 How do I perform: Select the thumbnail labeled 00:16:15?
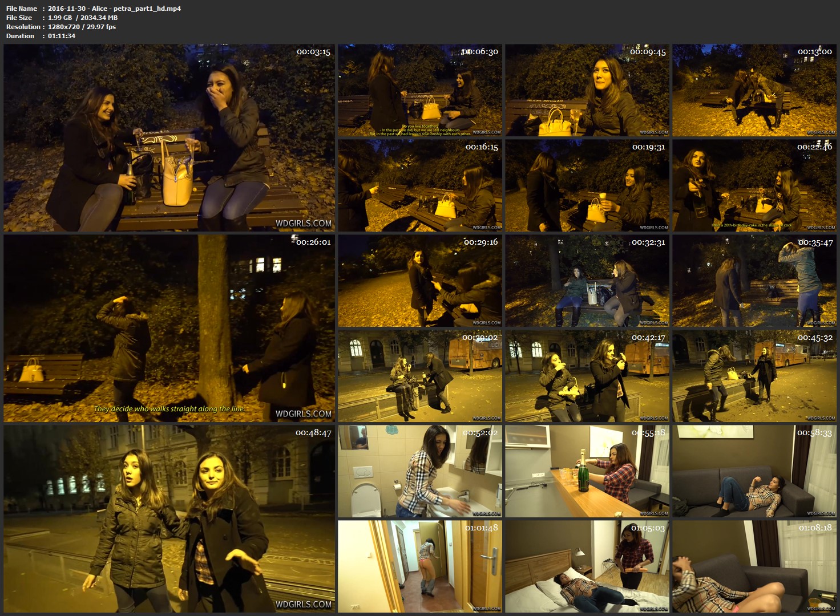419,185
